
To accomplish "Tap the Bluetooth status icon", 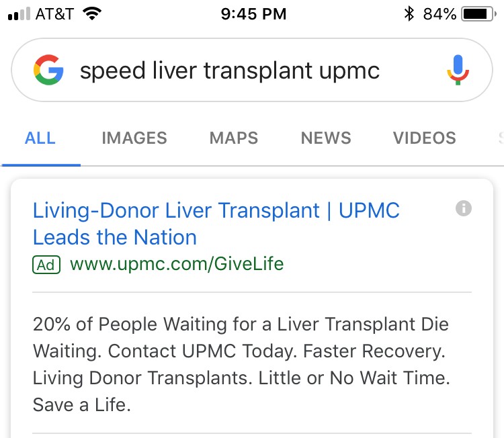I will click(409, 14).
